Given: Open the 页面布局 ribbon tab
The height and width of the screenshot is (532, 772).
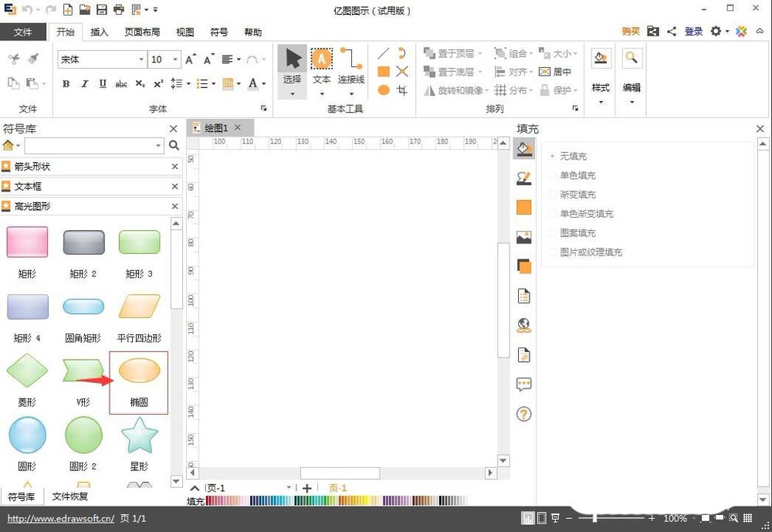Looking at the screenshot, I should coord(142,32).
